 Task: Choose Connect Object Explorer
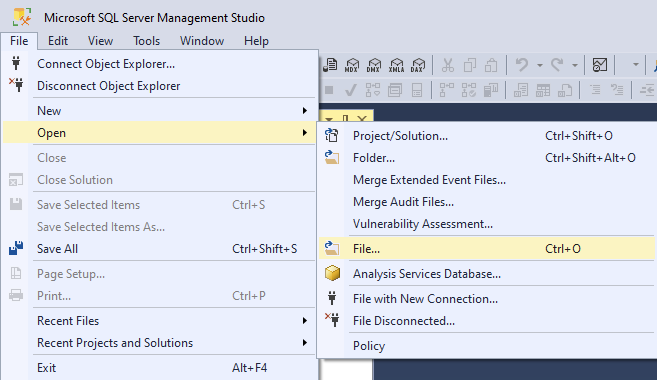(x=159, y=64)
